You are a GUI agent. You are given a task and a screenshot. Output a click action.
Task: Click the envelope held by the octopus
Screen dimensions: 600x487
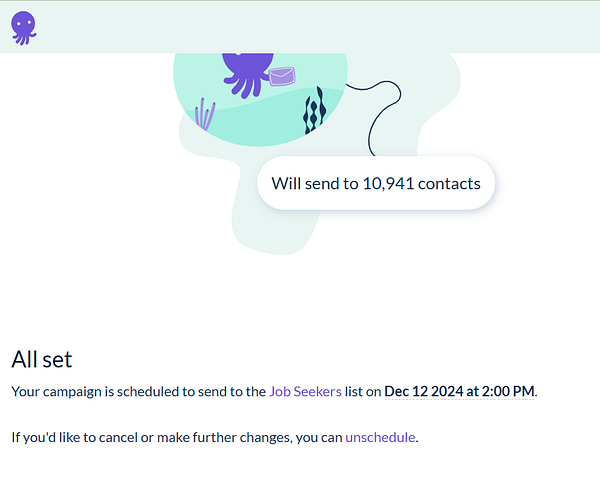point(282,76)
